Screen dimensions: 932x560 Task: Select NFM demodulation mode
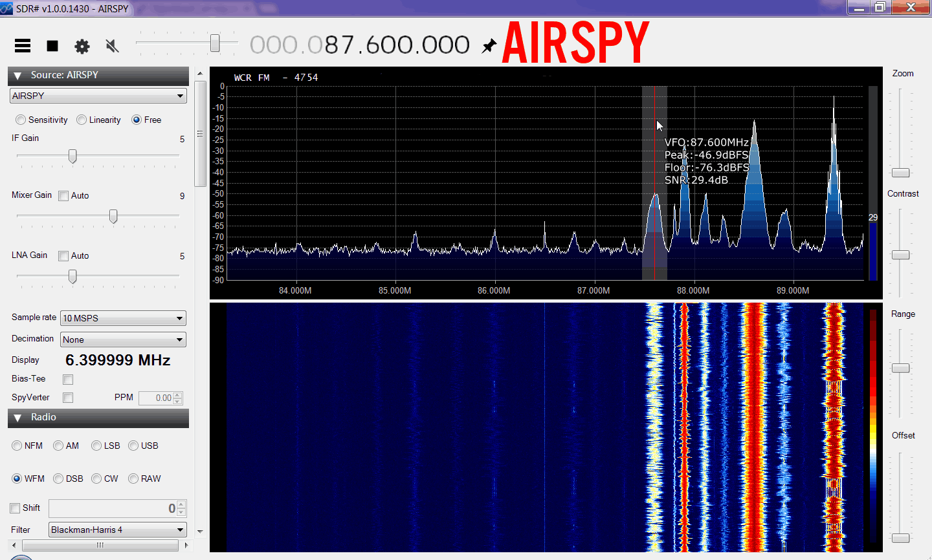click(17, 446)
